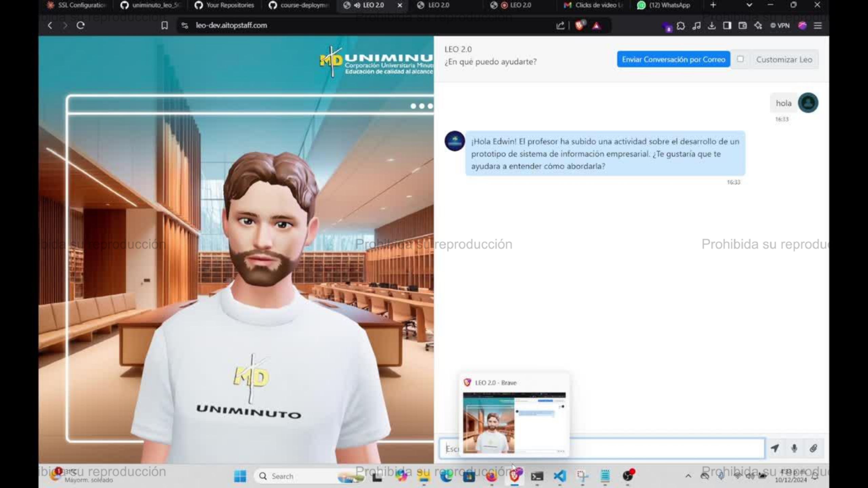
Task: Switch to the Your Repositories tab
Action: pos(224,5)
